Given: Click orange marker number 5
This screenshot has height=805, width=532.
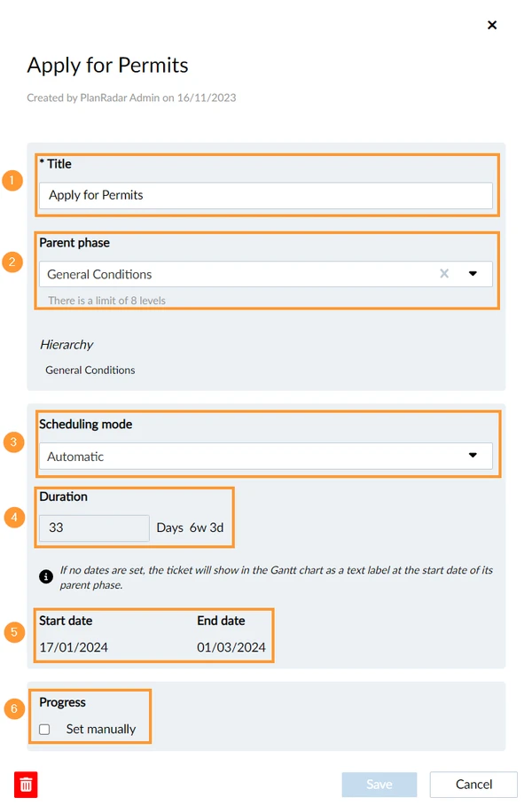Looking at the screenshot, I should (x=14, y=632).
